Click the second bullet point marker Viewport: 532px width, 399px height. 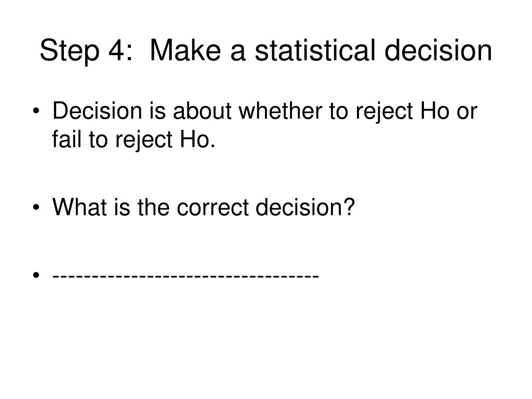(36, 207)
